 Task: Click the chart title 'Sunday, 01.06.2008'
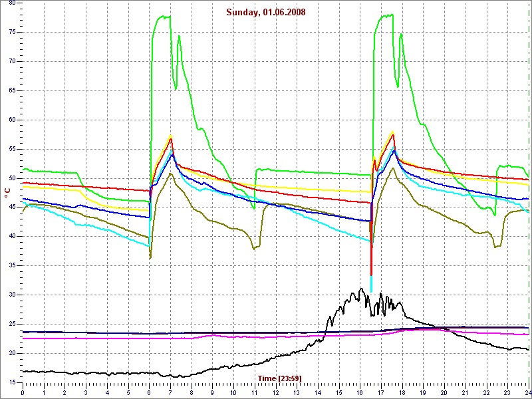pos(266,12)
